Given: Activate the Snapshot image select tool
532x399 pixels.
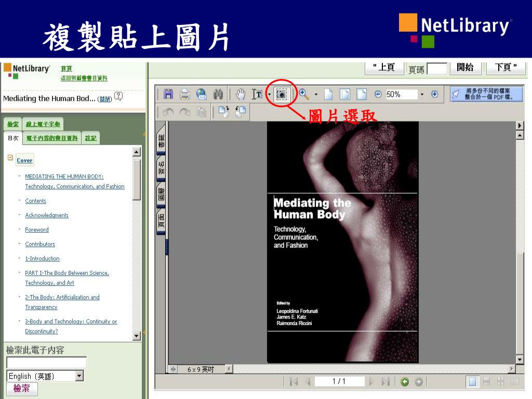Looking at the screenshot, I should point(281,94).
